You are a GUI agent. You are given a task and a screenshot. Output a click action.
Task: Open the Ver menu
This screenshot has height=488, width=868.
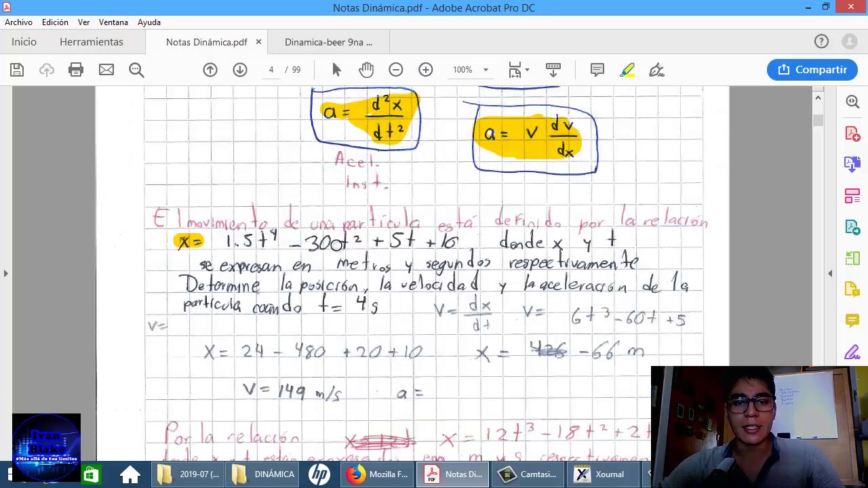click(83, 22)
